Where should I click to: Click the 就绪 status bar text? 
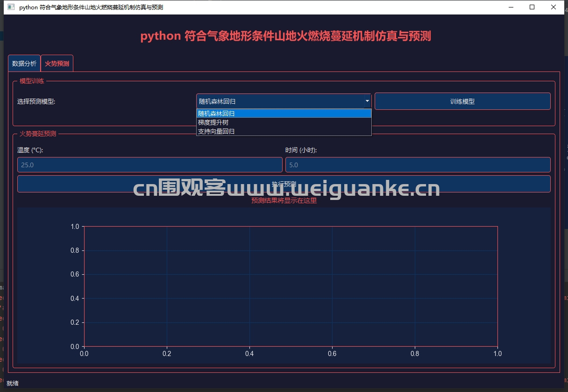(x=13, y=383)
